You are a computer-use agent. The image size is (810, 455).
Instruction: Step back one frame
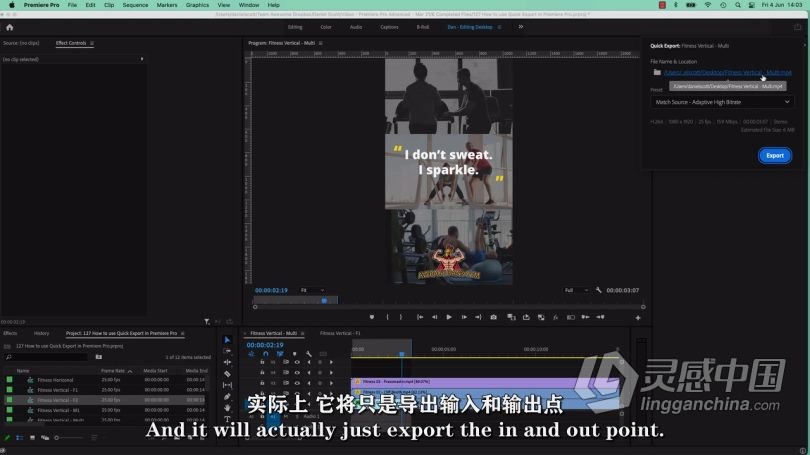[x=434, y=317]
